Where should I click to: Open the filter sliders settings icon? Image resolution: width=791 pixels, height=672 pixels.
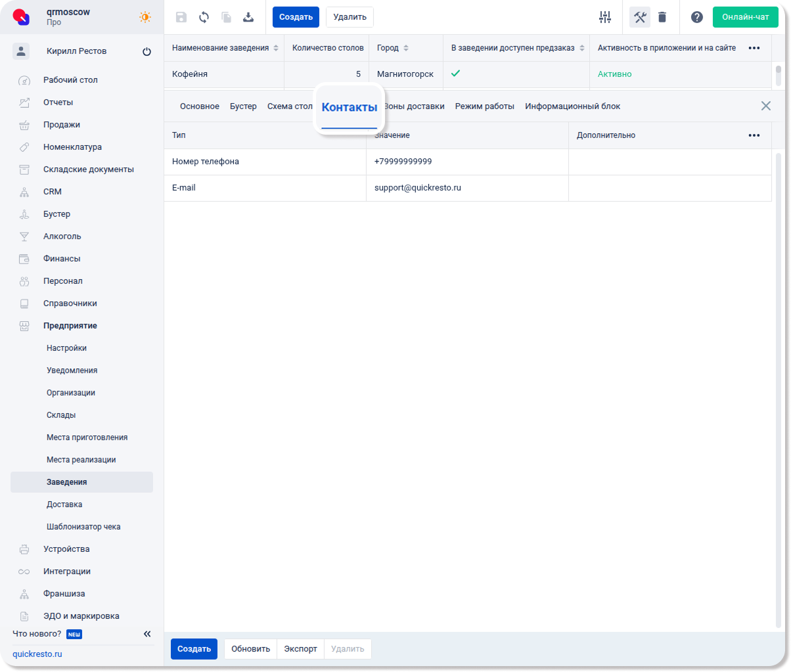605,17
